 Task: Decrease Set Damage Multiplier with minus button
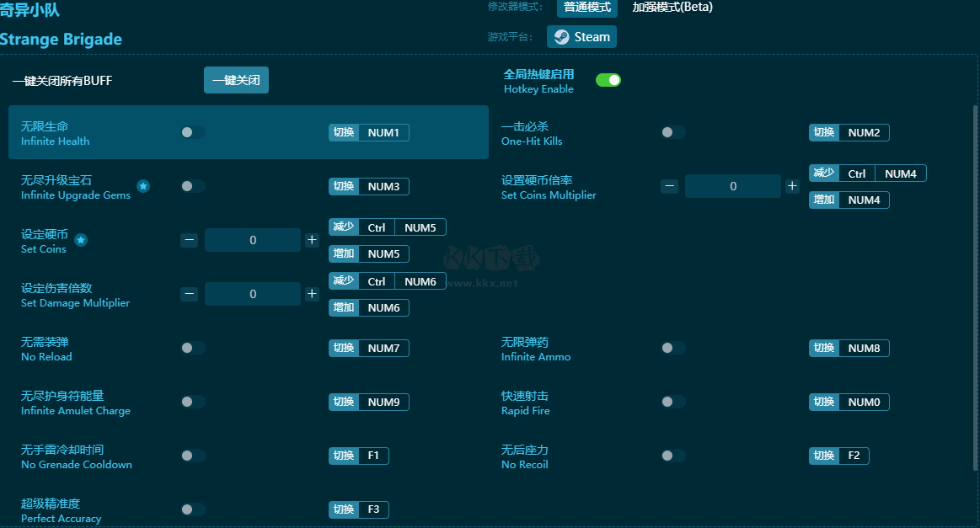click(190, 294)
